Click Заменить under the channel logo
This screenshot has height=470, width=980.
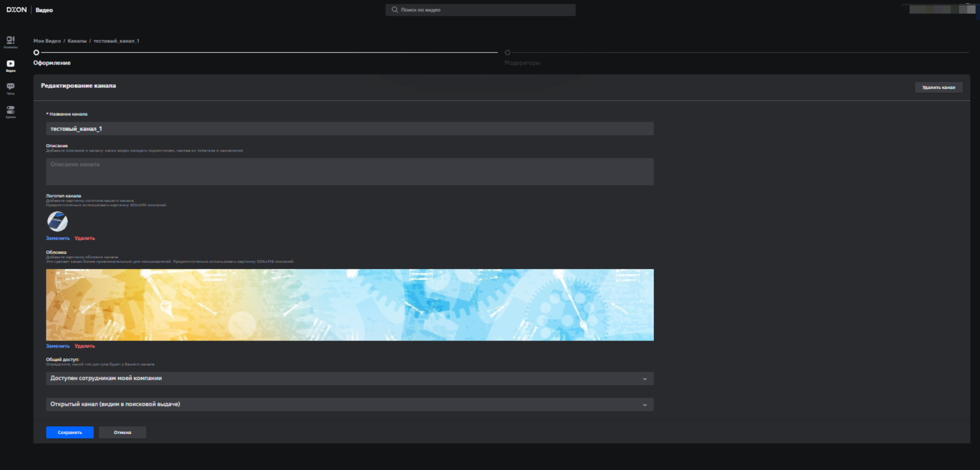[58, 238]
